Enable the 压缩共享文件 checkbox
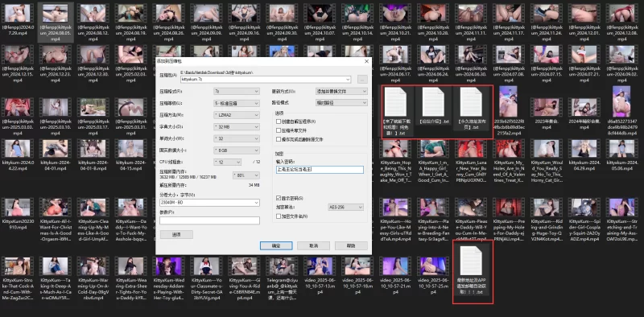This screenshot has height=317, width=644. (x=279, y=130)
